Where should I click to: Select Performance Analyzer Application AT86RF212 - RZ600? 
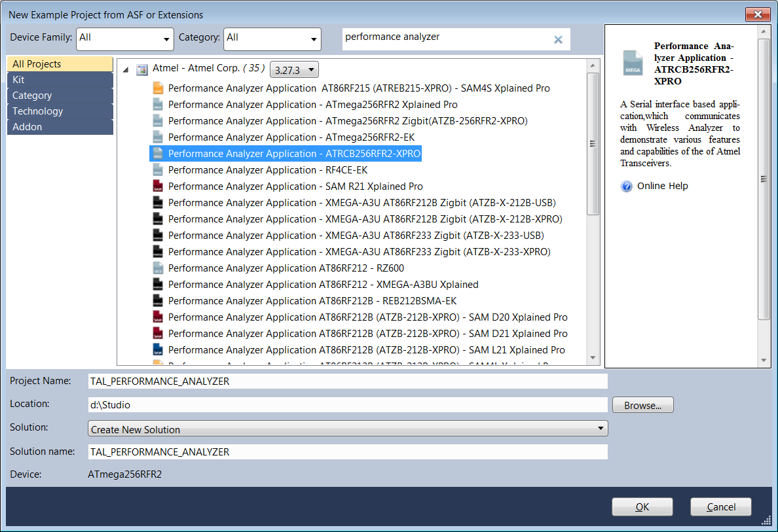(286, 268)
